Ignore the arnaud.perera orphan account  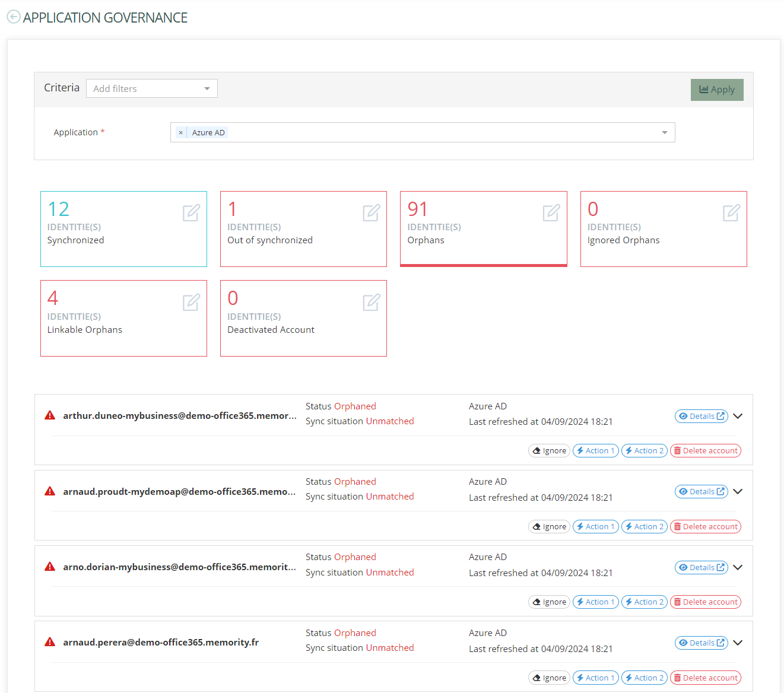click(549, 678)
